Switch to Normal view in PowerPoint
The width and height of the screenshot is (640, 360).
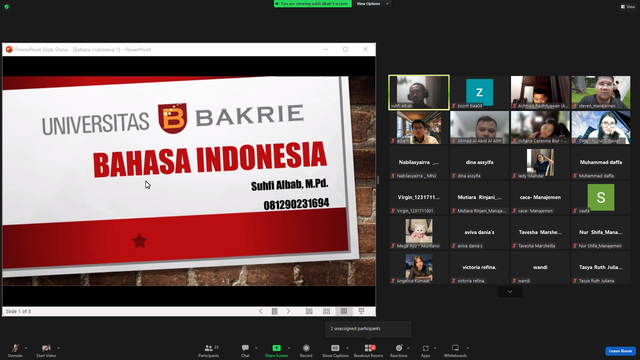(309, 311)
